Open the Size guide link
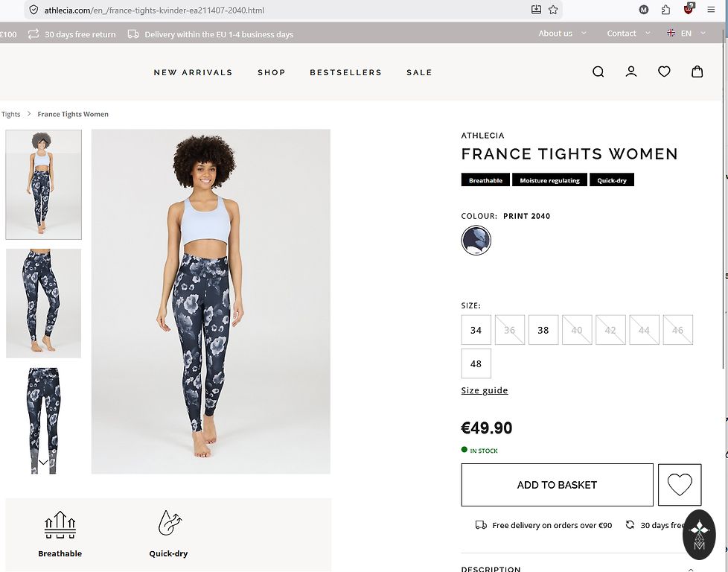The width and height of the screenshot is (728, 572). click(x=485, y=390)
